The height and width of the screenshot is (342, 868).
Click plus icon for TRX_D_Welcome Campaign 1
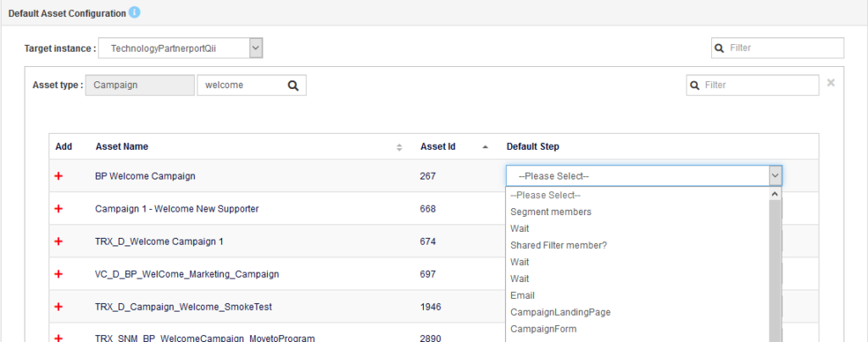point(58,241)
